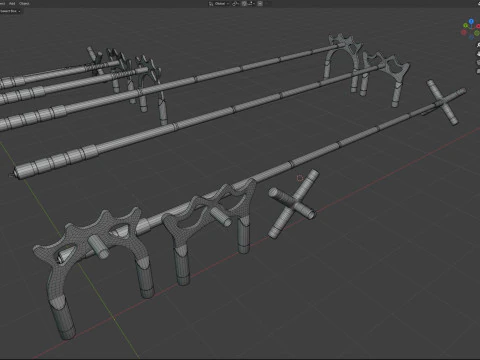Open the Object menu

(x=24, y=3)
